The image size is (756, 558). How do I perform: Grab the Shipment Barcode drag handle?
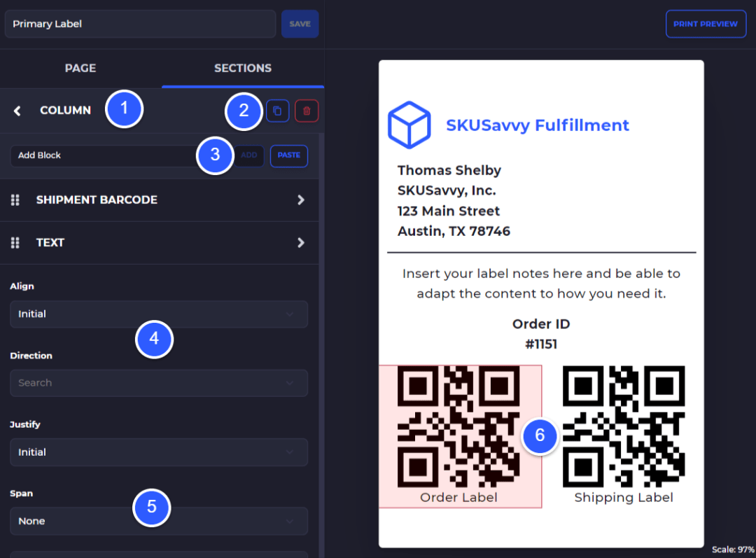pyautogui.click(x=15, y=200)
